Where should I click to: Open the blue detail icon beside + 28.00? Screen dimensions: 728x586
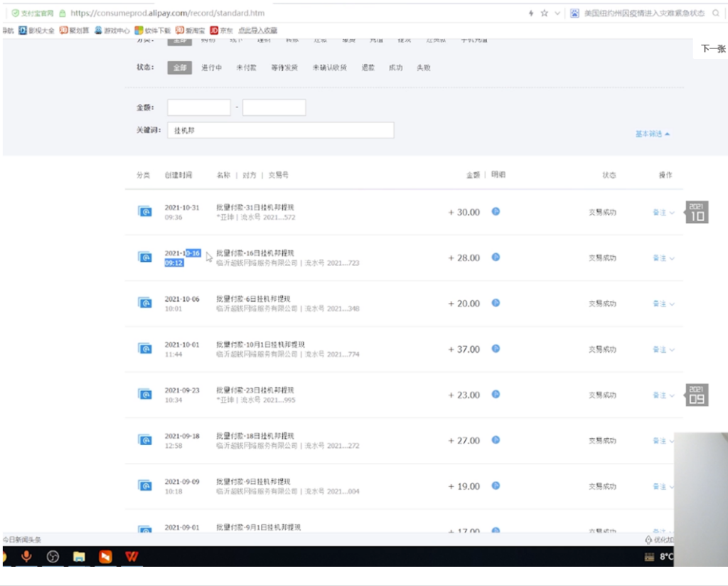coord(496,257)
